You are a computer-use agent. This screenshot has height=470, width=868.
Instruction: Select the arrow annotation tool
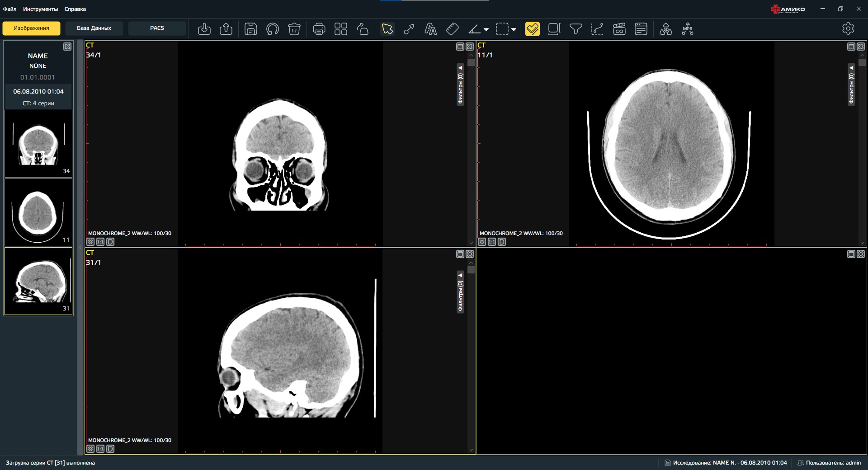(409, 29)
